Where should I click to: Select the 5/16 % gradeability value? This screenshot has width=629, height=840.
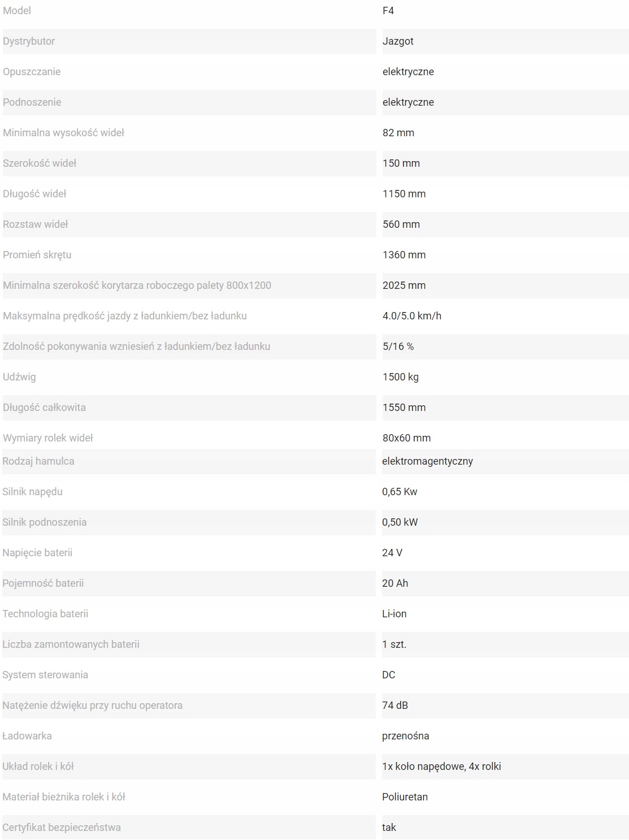point(398,347)
